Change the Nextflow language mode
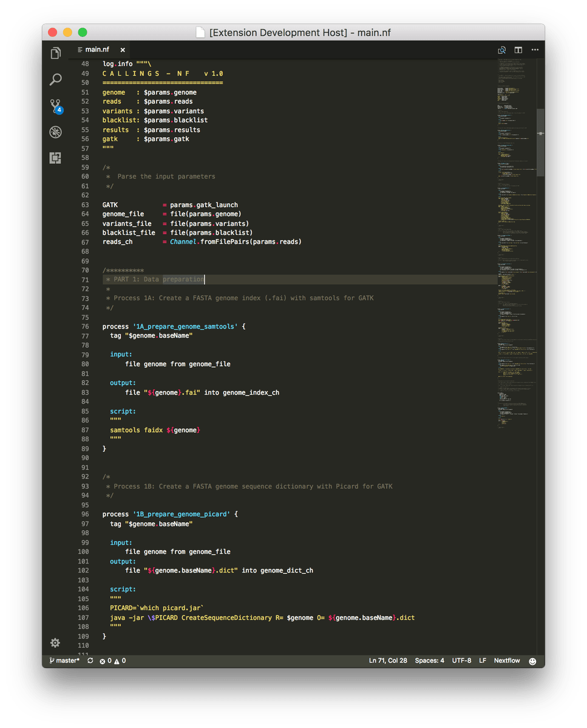Screen dimensions: 587x728 click(507, 661)
